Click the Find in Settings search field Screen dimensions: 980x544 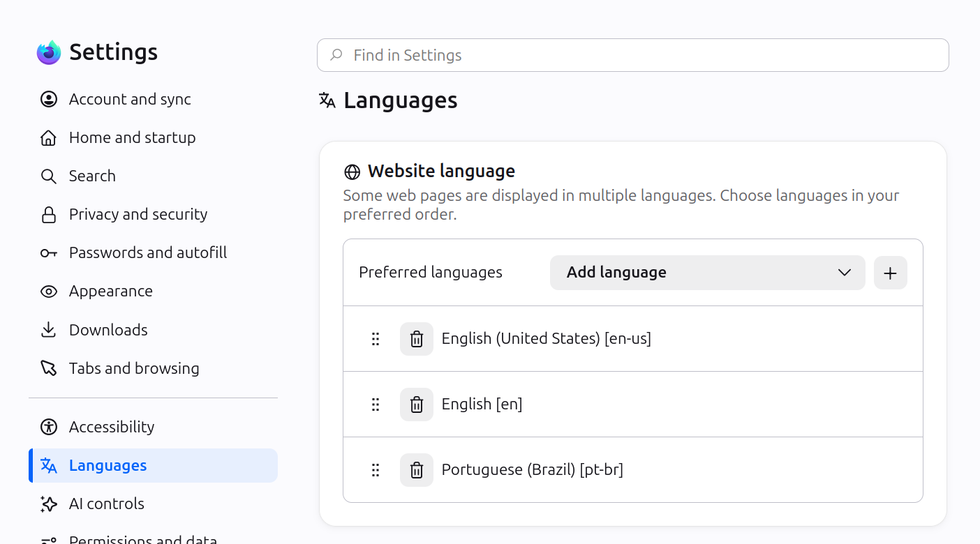pyautogui.click(x=633, y=55)
